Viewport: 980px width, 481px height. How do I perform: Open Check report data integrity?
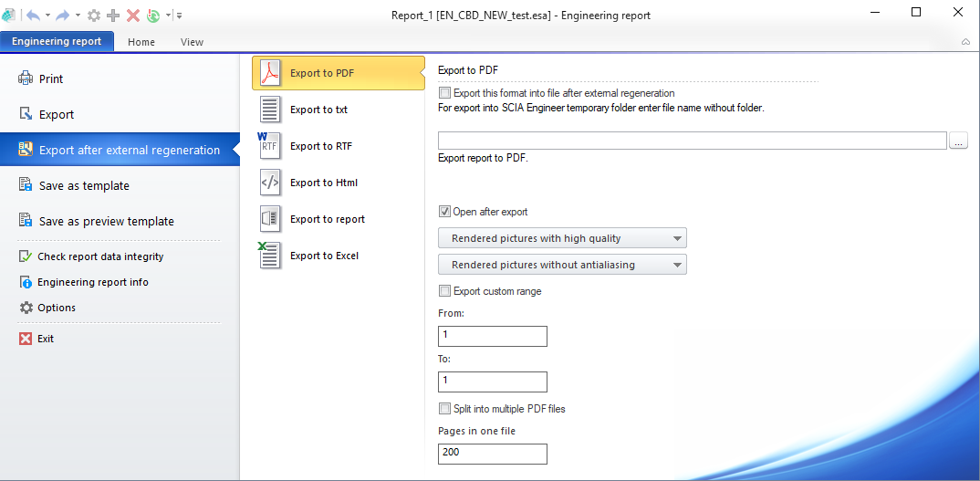click(x=100, y=256)
